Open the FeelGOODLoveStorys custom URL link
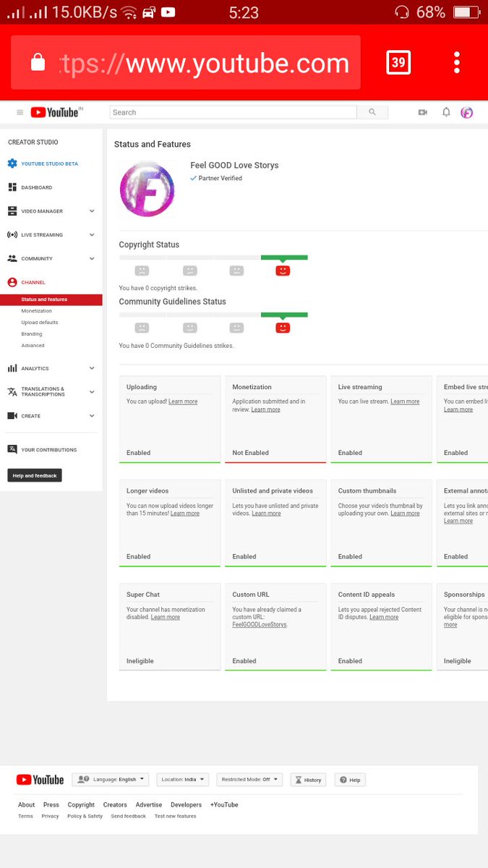 pos(260,624)
